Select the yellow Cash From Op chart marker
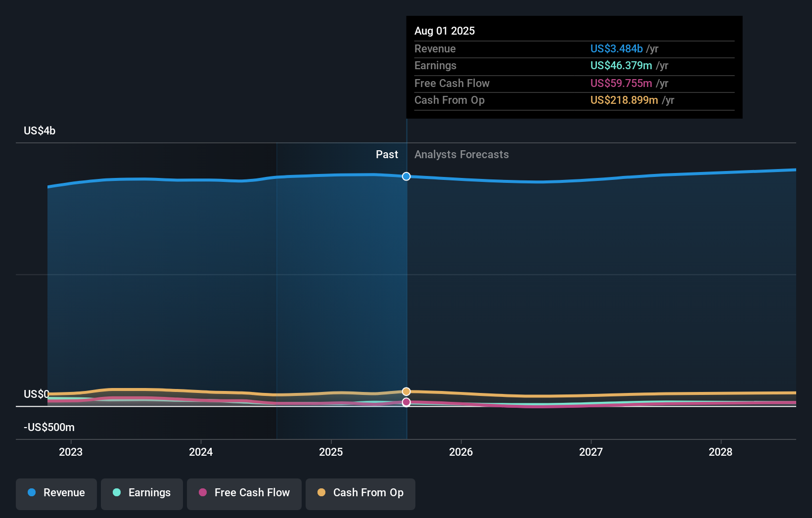Screen dimensions: 812x518 click(406, 391)
